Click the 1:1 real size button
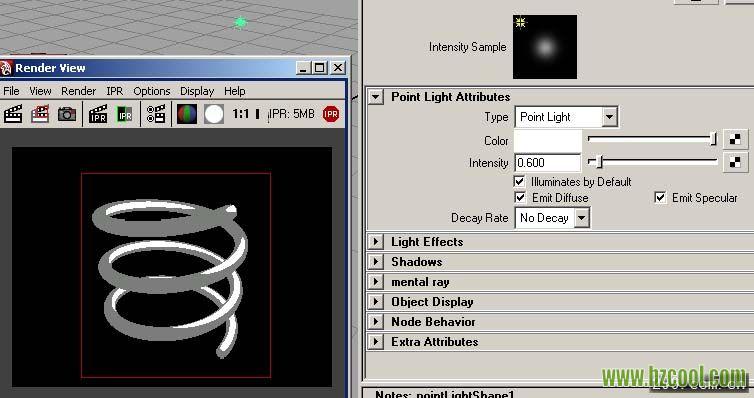Screen dimensions: 754x398 tap(240, 114)
